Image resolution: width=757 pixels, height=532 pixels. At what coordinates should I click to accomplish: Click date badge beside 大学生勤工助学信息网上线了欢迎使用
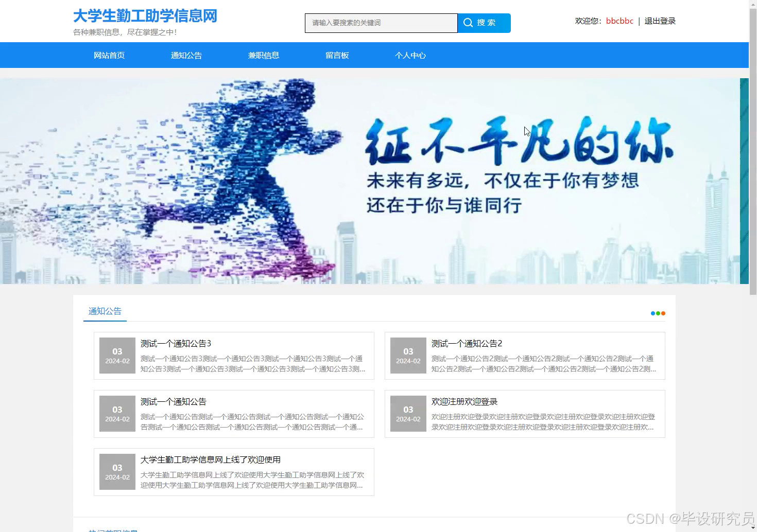click(x=117, y=472)
